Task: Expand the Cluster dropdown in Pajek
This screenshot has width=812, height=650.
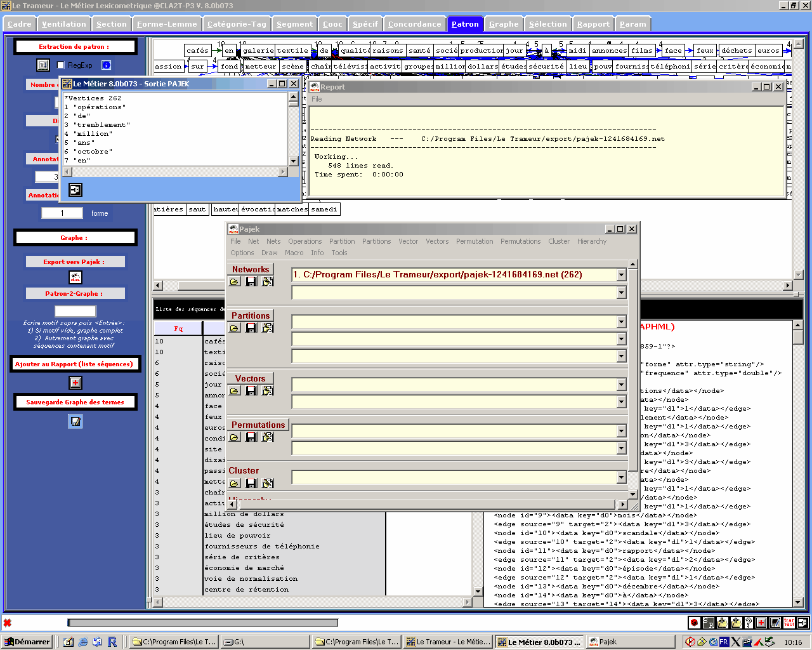Action: (621, 477)
